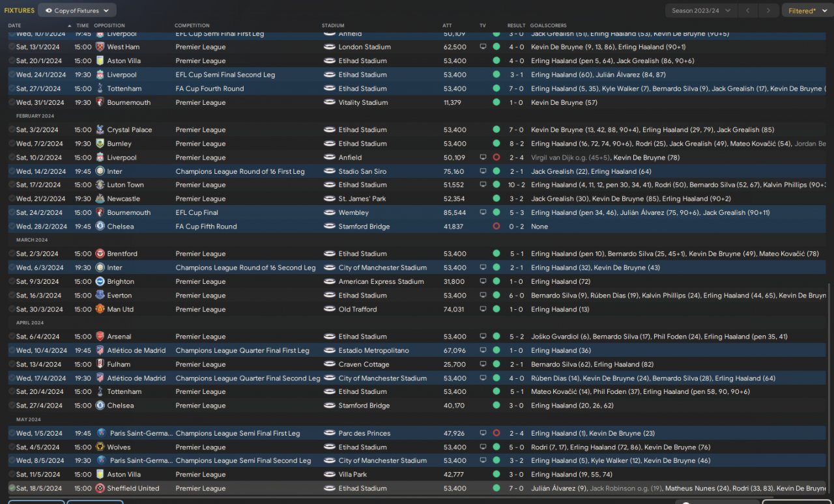Click the Inter badge on the 14/2/2024 row
The width and height of the screenshot is (834, 504).
click(x=100, y=171)
